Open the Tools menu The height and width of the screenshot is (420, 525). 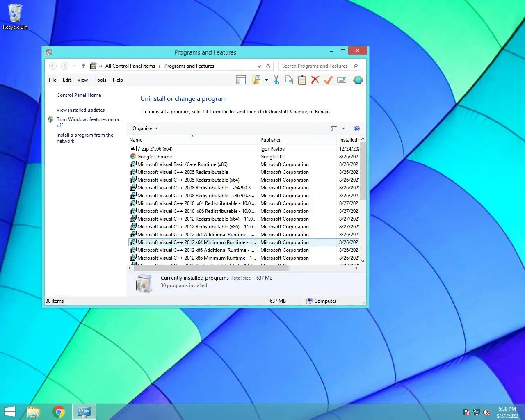coord(100,80)
